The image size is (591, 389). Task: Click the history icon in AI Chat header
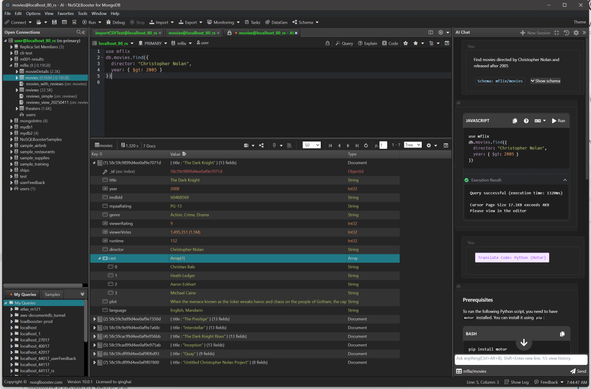(x=566, y=33)
